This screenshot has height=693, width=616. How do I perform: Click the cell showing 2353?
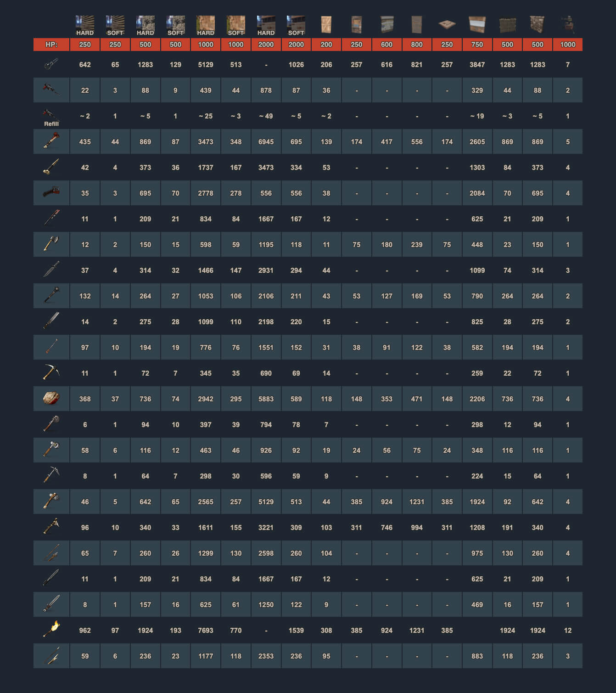click(266, 656)
